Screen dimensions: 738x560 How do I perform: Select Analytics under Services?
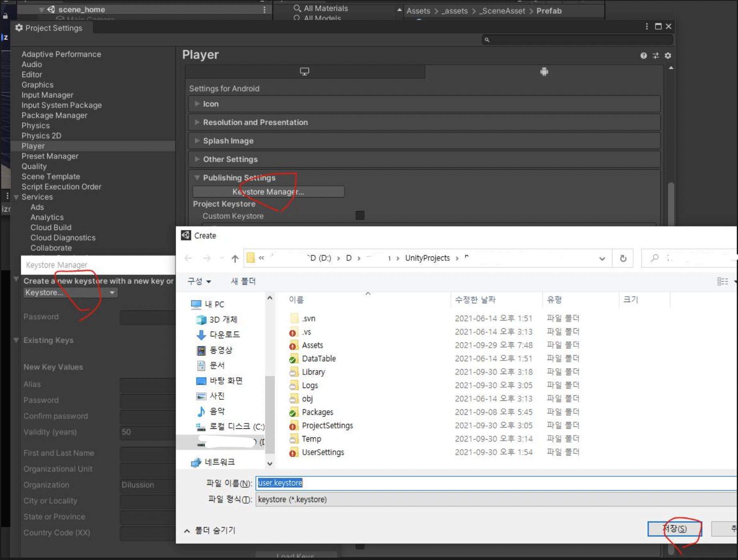[47, 217]
